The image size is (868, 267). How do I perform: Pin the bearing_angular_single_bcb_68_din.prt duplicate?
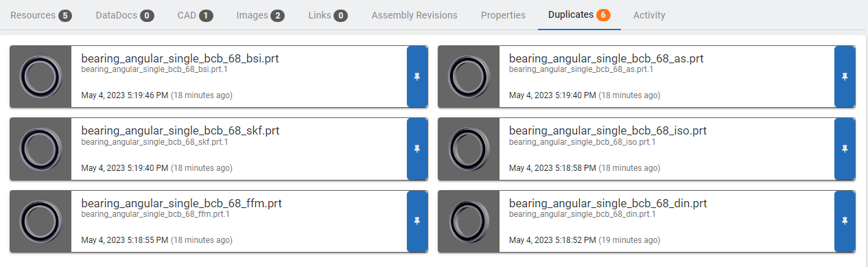point(845,221)
